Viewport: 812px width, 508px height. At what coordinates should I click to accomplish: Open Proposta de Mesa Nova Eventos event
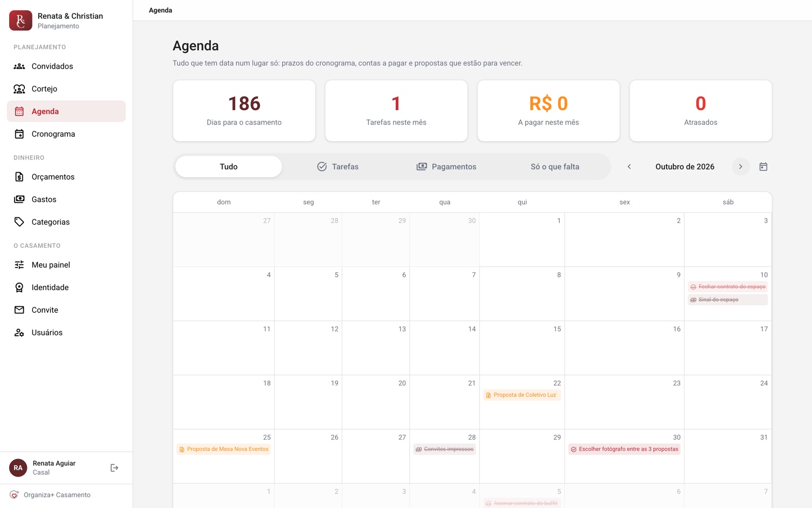[x=224, y=449]
